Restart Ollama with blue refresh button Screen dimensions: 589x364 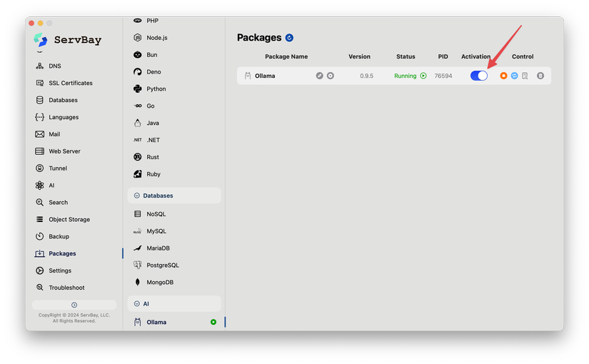pyautogui.click(x=514, y=76)
